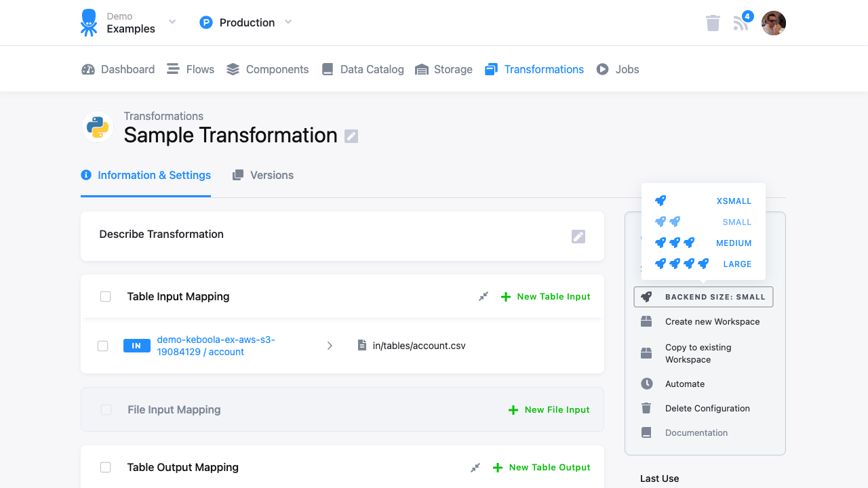This screenshot has width=868, height=488.
Task: Expand the Production branch selector
Action: (x=288, y=22)
